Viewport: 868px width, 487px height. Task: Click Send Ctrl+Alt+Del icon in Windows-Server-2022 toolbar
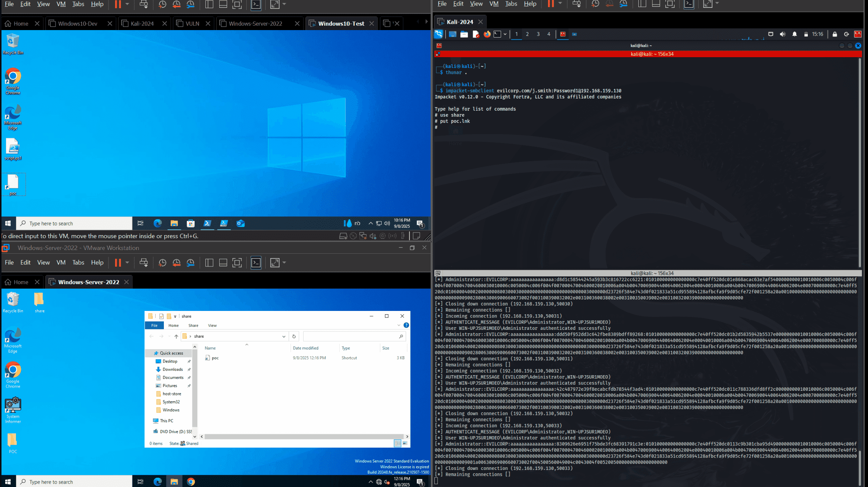click(143, 263)
